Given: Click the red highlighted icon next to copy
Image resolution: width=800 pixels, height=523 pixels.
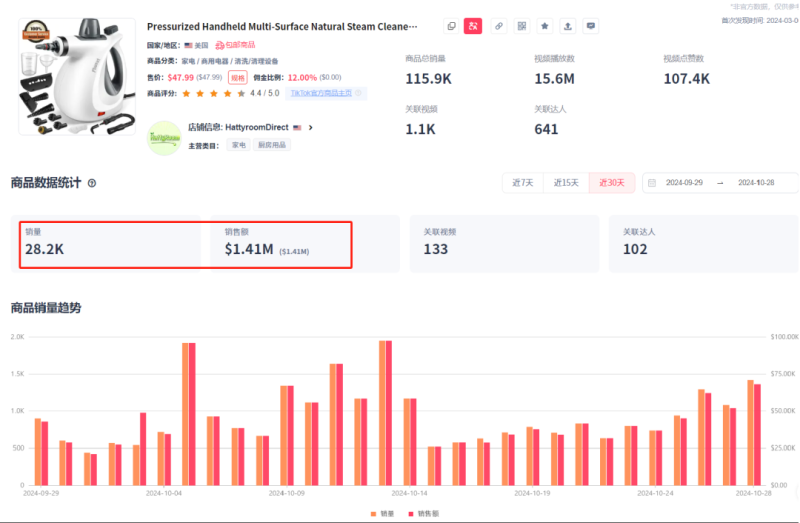Looking at the screenshot, I should coord(473,26).
